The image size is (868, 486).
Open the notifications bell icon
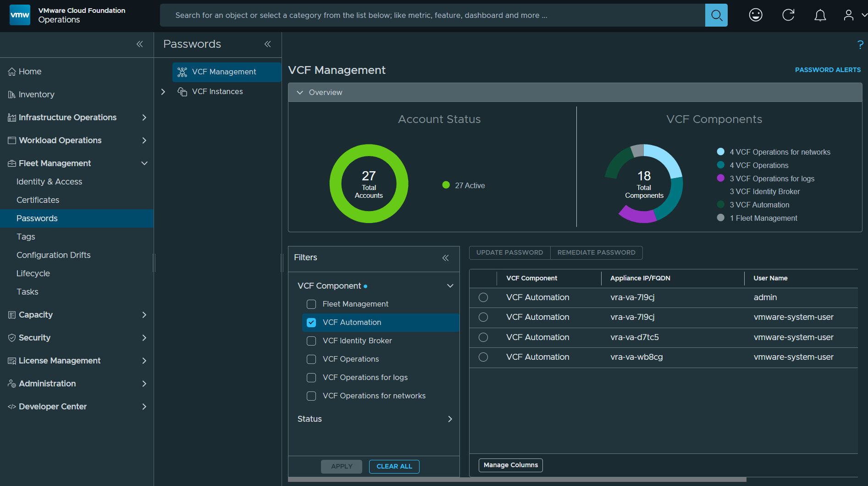click(820, 15)
